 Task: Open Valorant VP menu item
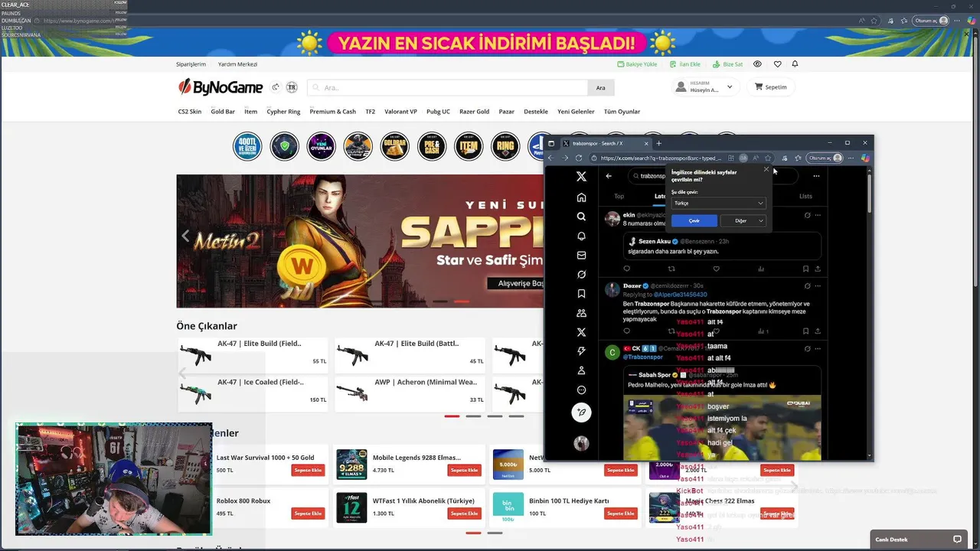click(400, 112)
